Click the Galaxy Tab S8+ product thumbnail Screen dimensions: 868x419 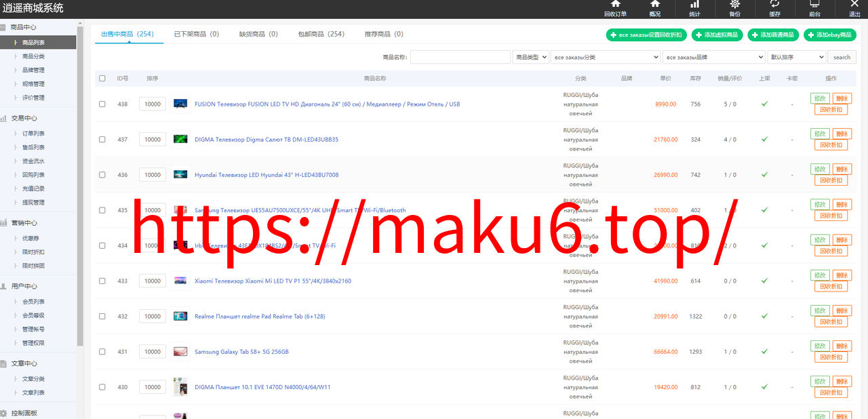click(x=180, y=351)
